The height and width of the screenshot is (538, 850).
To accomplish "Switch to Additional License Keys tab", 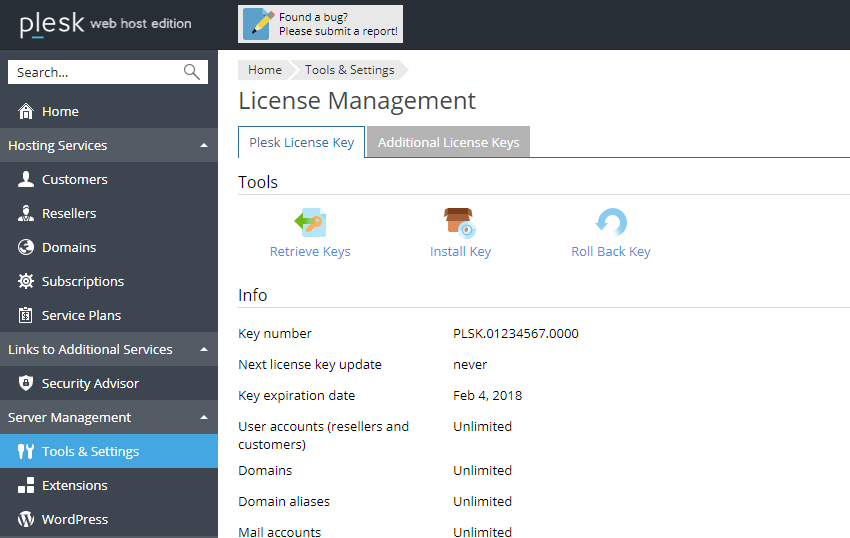I will point(448,142).
